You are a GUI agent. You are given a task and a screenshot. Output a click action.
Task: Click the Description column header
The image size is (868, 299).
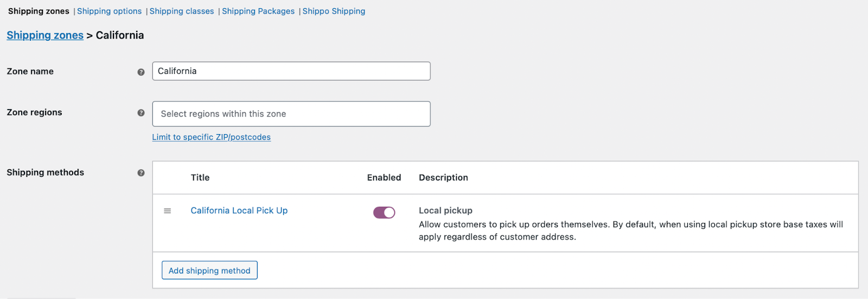pos(443,177)
